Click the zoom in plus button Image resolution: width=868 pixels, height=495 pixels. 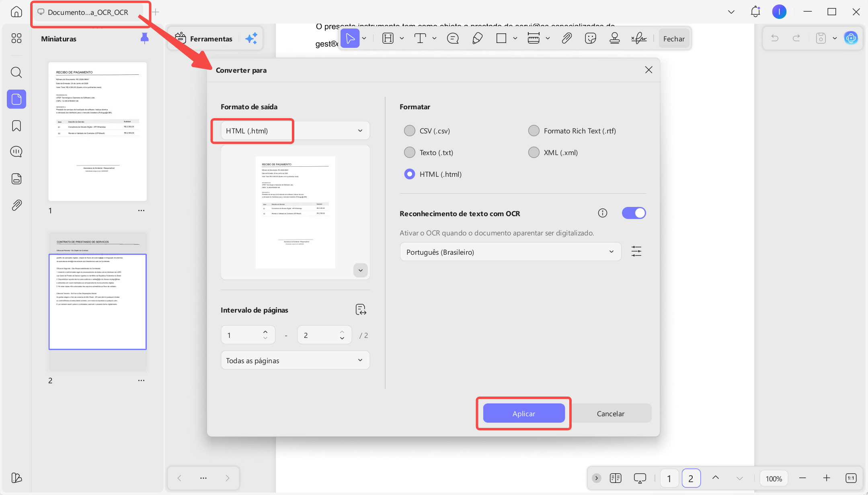coord(827,478)
